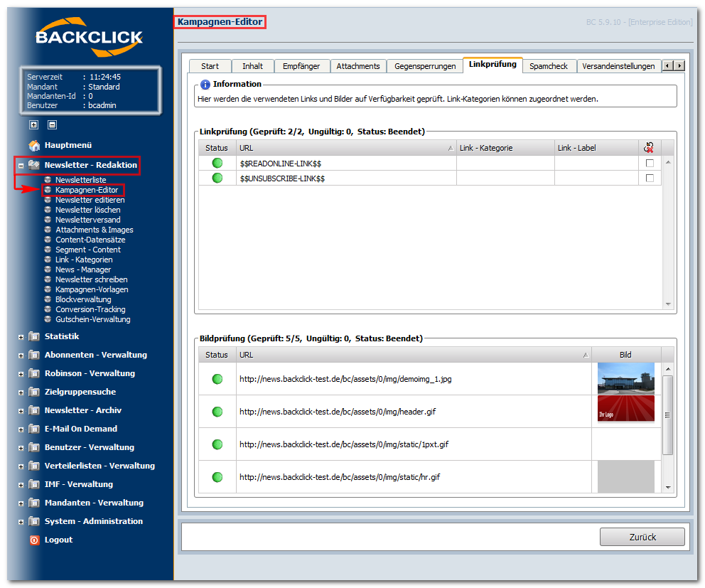Open Newsletterversand in the sidebar
The width and height of the screenshot is (705, 588).
click(87, 220)
